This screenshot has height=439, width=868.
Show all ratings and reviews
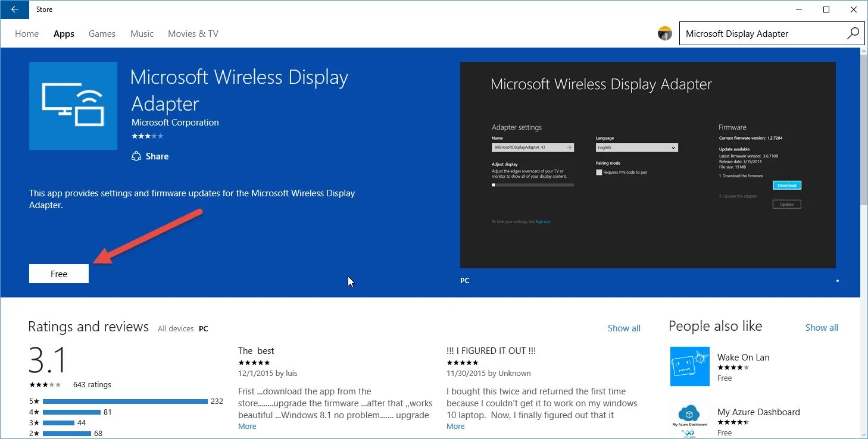[624, 328]
